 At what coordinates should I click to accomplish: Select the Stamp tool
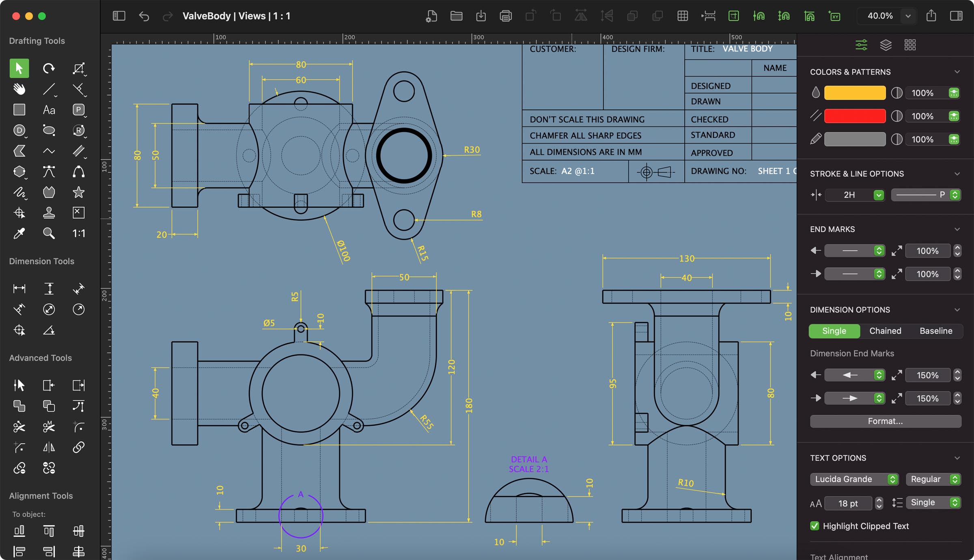pyautogui.click(x=48, y=212)
